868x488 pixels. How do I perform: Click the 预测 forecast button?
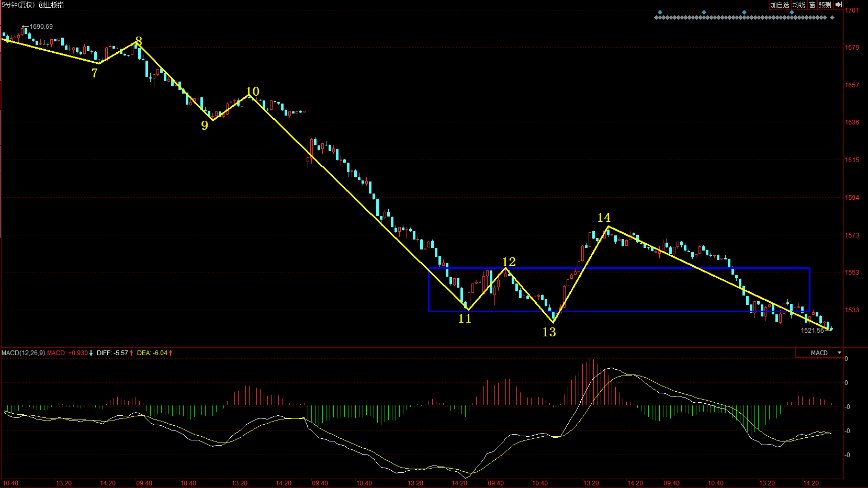coord(825,5)
